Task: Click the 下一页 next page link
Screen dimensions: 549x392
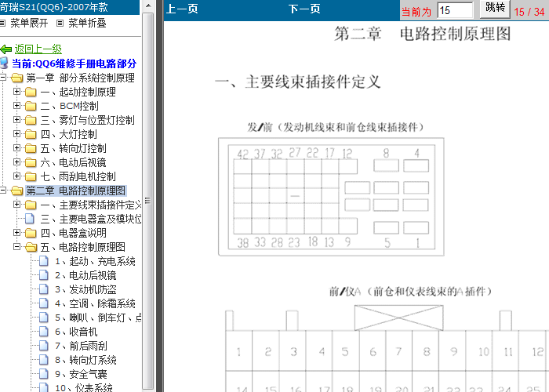Action: coord(304,9)
